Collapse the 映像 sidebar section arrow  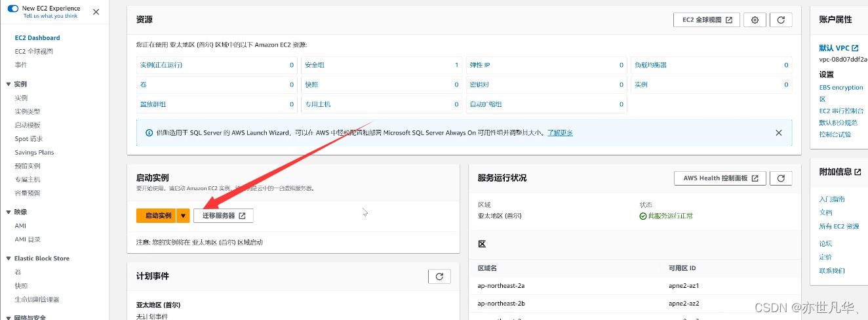9,212
